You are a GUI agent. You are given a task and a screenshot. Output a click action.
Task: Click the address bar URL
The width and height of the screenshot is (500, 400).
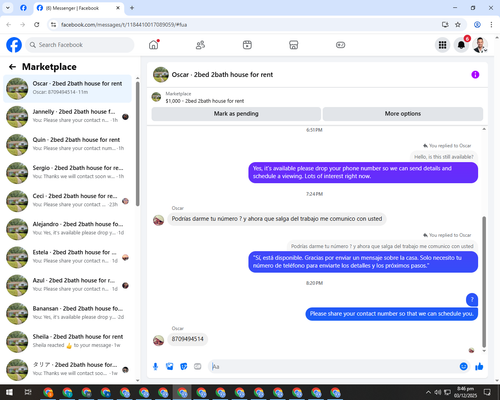(124, 25)
